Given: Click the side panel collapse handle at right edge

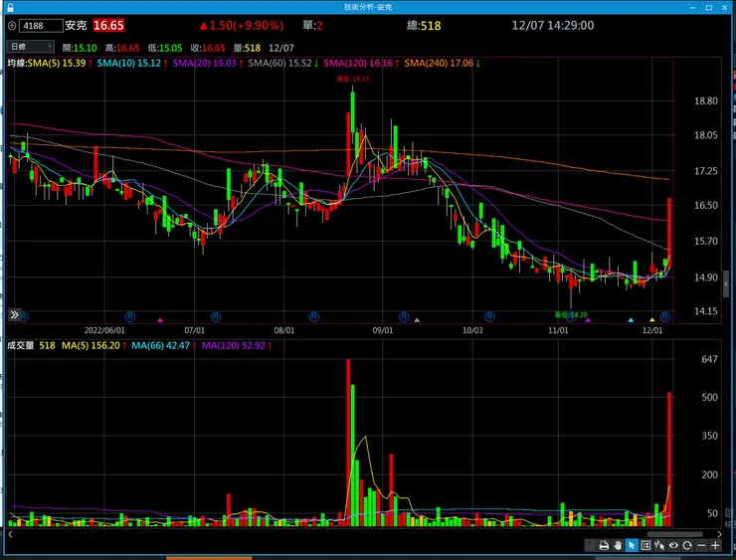Looking at the screenshot, I should pyautogui.click(x=726, y=284).
